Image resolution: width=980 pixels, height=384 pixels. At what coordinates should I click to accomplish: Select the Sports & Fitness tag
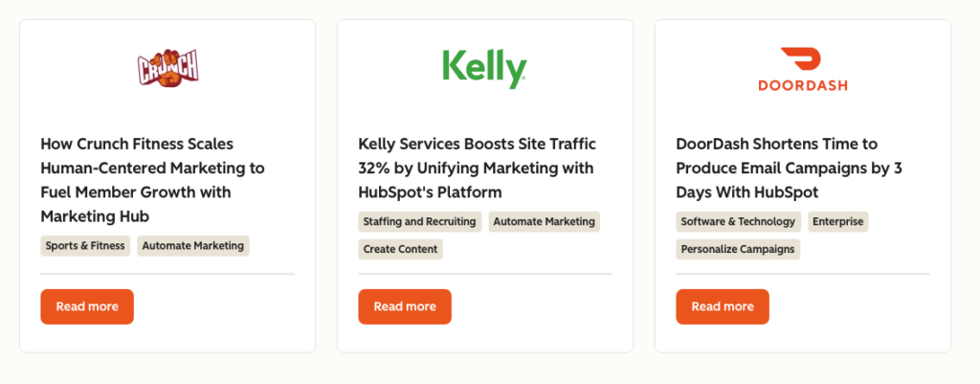coord(85,246)
